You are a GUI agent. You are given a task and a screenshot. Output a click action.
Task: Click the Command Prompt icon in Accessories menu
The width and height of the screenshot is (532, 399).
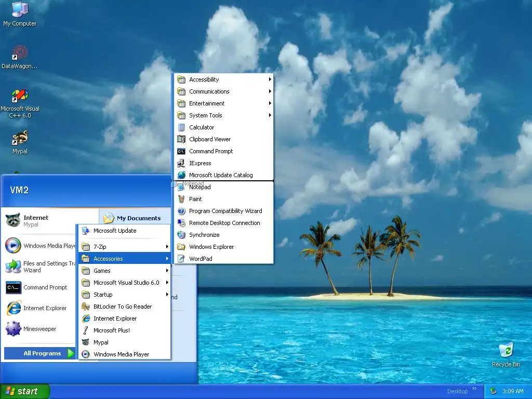[181, 151]
